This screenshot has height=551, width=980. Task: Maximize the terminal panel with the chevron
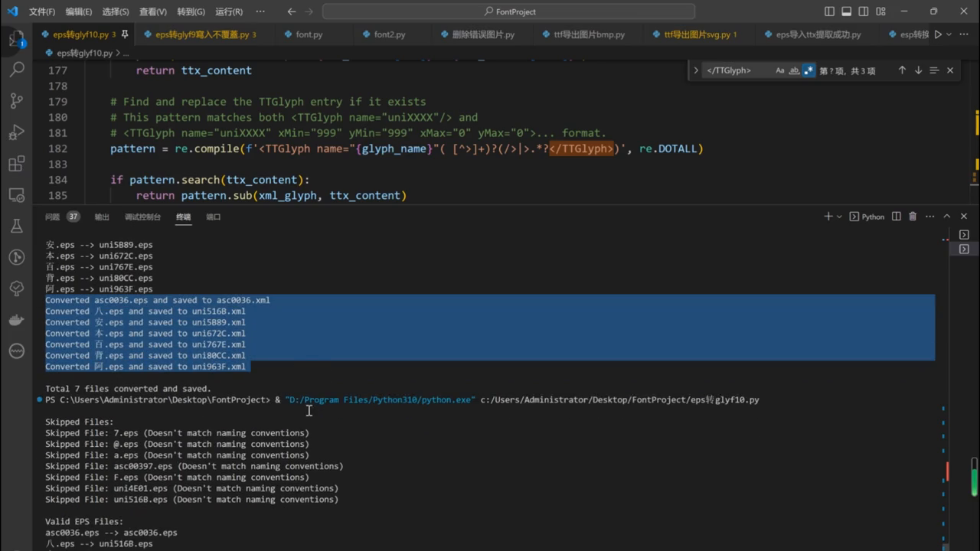(x=946, y=217)
